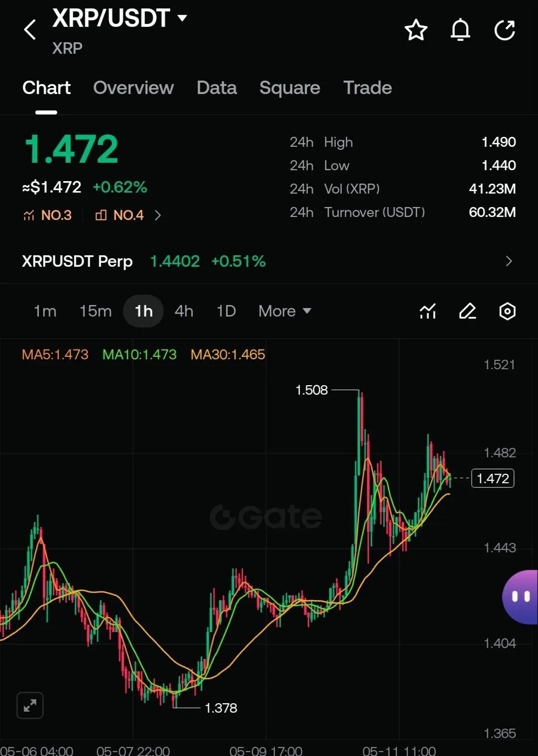This screenshot has height=756, width=538.
Task: Select the 15m timeframe
Action: coord(96,311)
